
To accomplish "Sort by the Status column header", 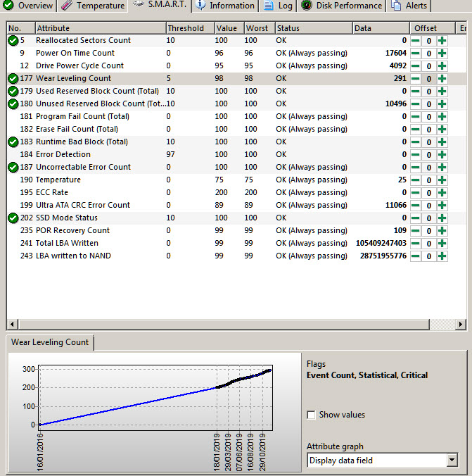I will (314, 28).
